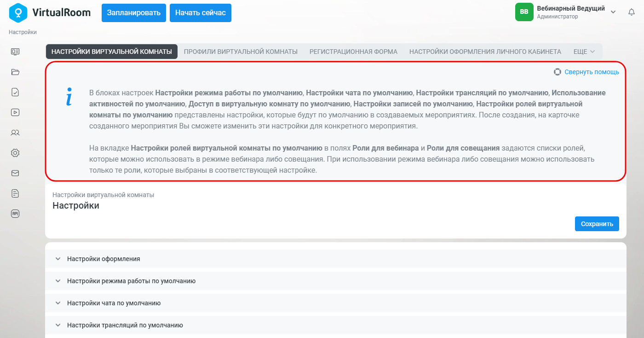Open the Регистрационная форма tab
644x338 pixels.
[353, 52]
